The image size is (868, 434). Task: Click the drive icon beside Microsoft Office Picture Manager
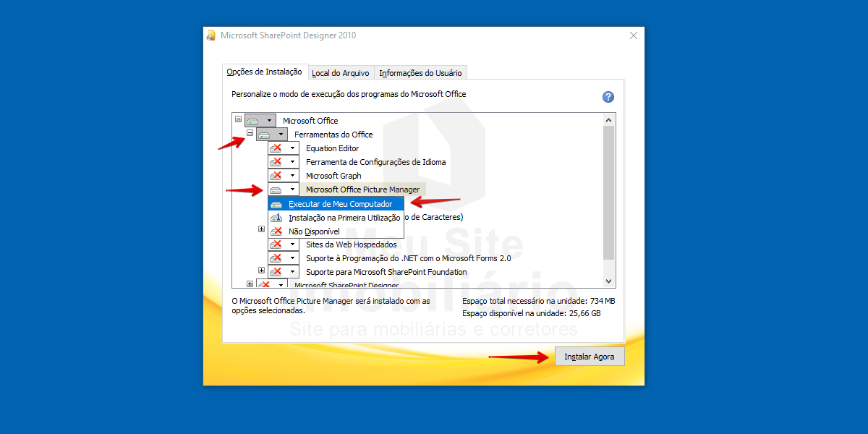pyautogui.click(x=276, y=190)
